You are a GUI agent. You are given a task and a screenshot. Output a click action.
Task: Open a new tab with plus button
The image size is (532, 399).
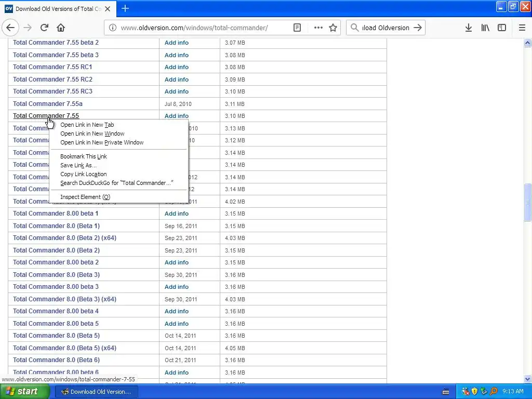click(x=125, y=8)
